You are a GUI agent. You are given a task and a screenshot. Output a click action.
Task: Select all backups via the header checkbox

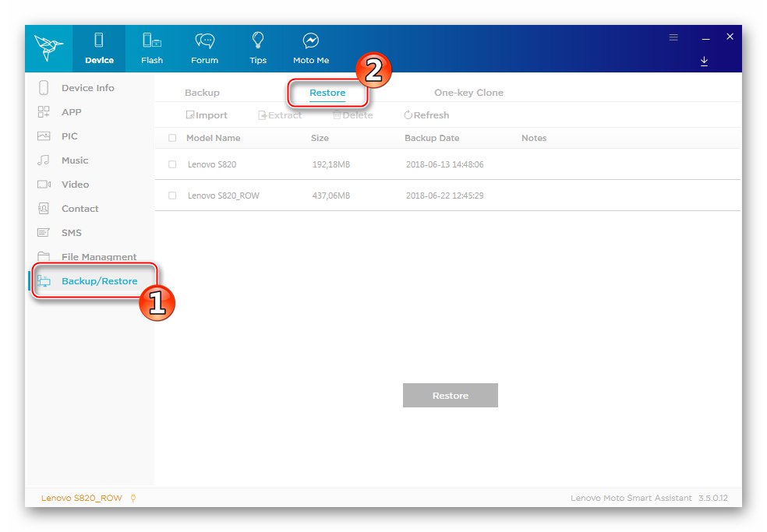pos(172,137)
